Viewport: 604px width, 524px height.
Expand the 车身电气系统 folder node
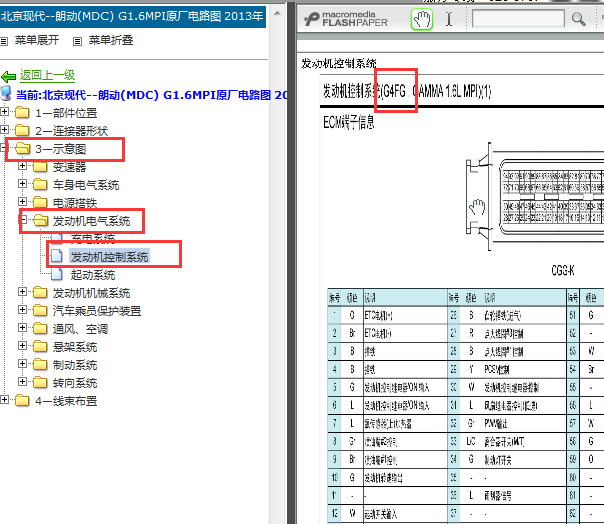click(22, 184)
